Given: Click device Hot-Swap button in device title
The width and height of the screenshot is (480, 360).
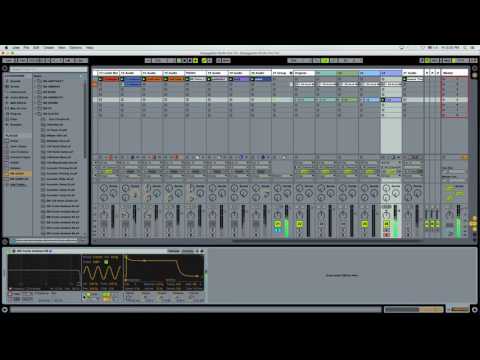Looking at the screenshot, I should coord(197,251).
